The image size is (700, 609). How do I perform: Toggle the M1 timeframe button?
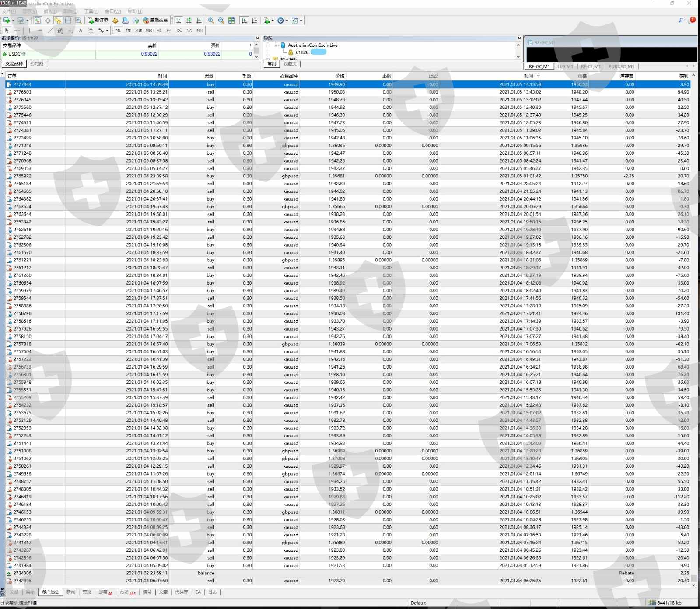[x=118, y=31]
